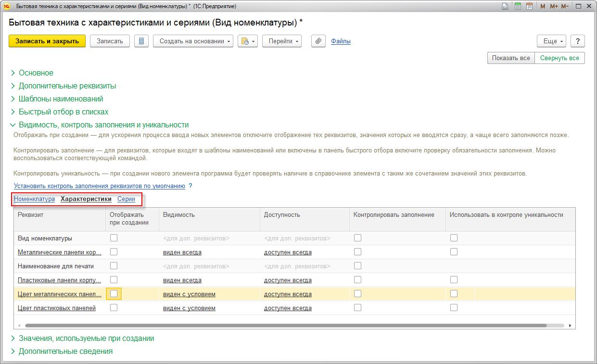Enable 'Контролировать заполнение' for Вид номенклатуры
597x364 pixels.
tap(357, 238)
